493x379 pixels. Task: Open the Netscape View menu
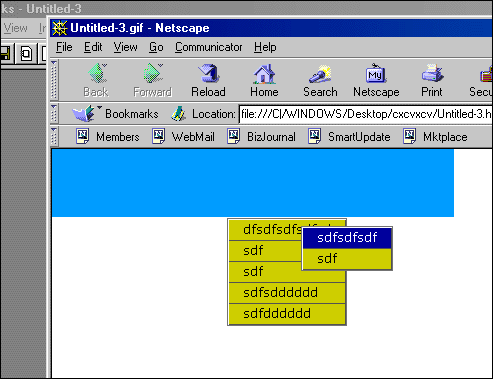point(125,47)
